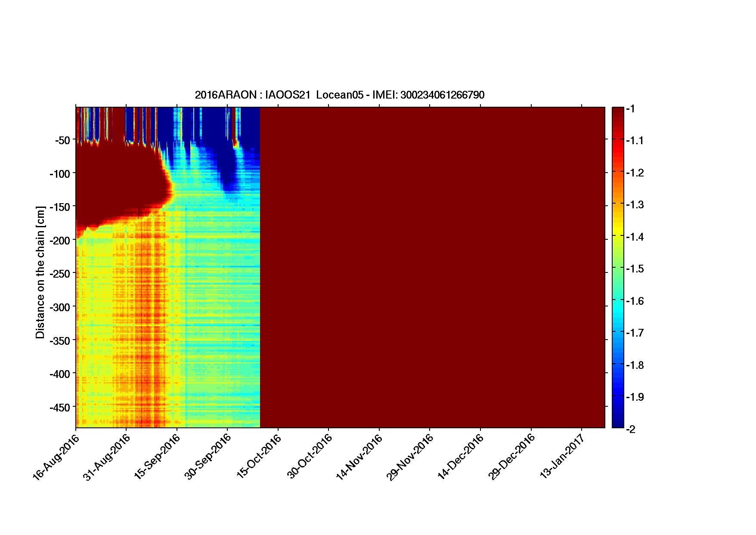Click the -50 y-axis tick label
Screen dimensions: 756x535
[x=62, y=140]
